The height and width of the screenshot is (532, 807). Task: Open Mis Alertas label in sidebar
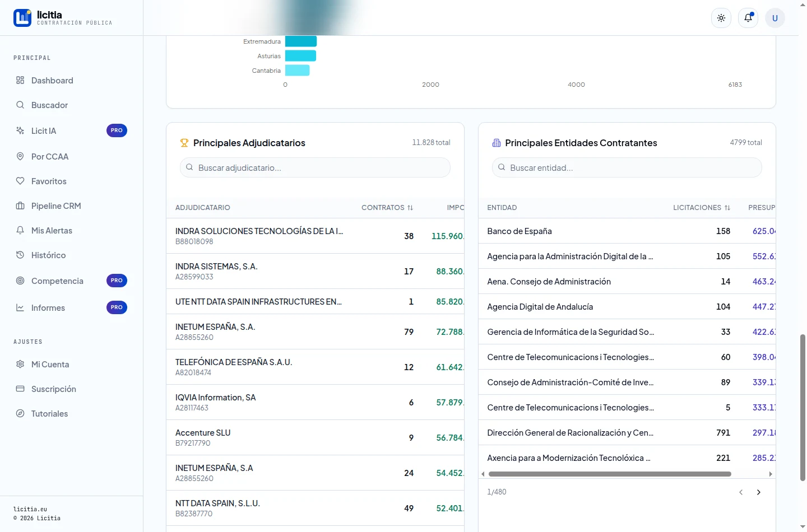pyautogui.click(x=52, y=231)
